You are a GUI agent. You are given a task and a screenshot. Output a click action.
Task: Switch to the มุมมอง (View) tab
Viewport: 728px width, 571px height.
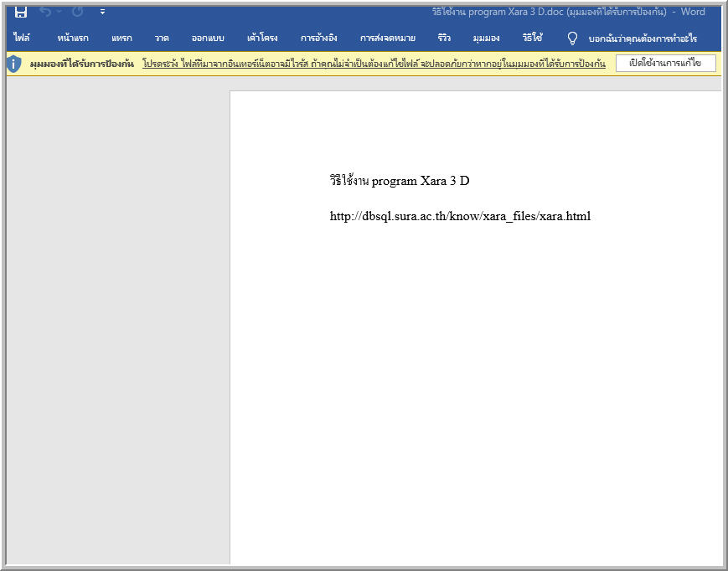pos(486,38)
